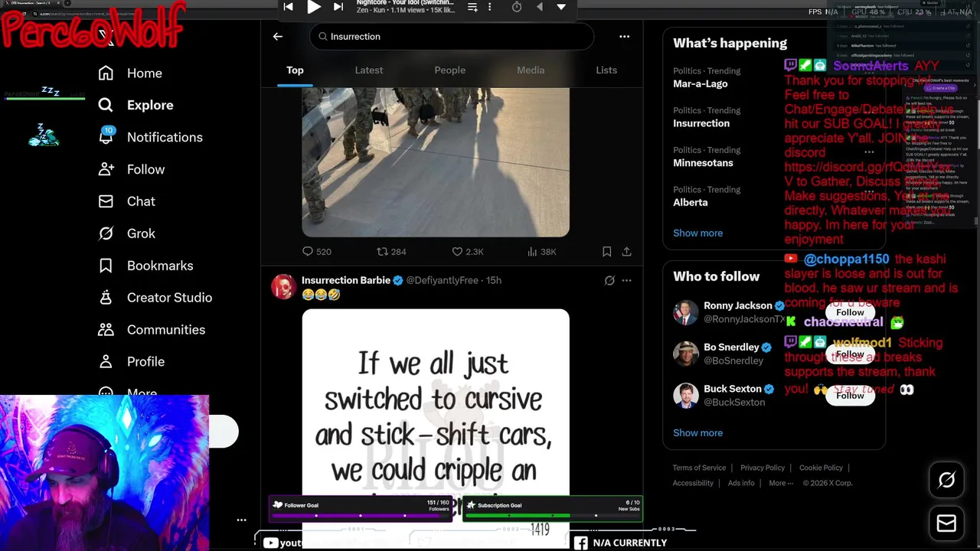Screen dimensions: 980x551
Task: Open Grok from the sidebar
Action: pos(126,233)
